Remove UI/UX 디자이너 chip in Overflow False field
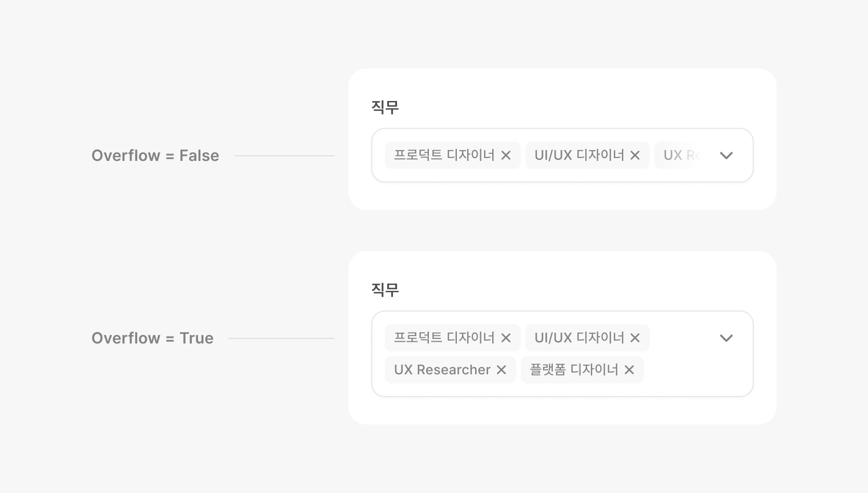This screenshot has height=493, width=868. pos(635,155)
